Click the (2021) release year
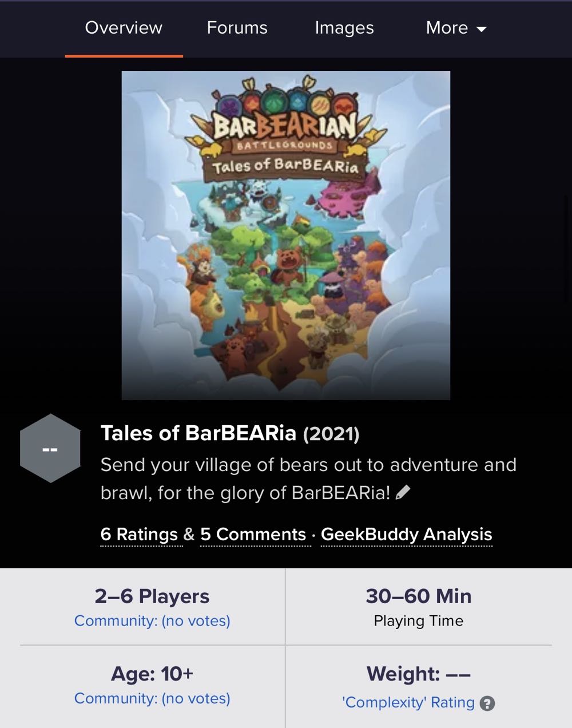Image resolution: width=572 pixels, height=728 pixels. click(331, 434)
